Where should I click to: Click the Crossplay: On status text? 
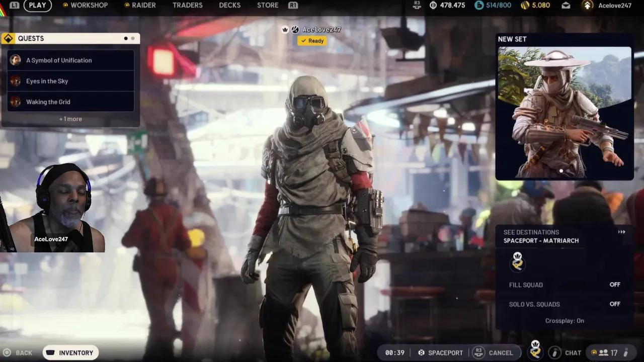(x=565, y=321)
